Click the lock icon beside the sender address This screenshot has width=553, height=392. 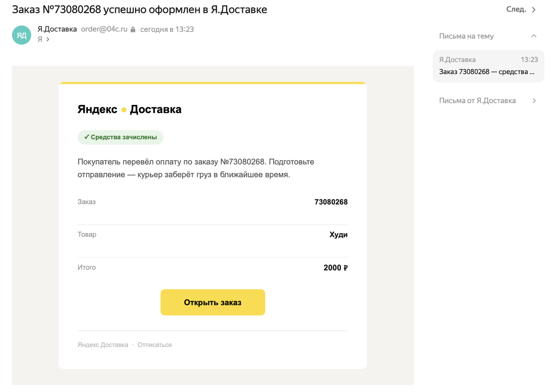(133, 29)
